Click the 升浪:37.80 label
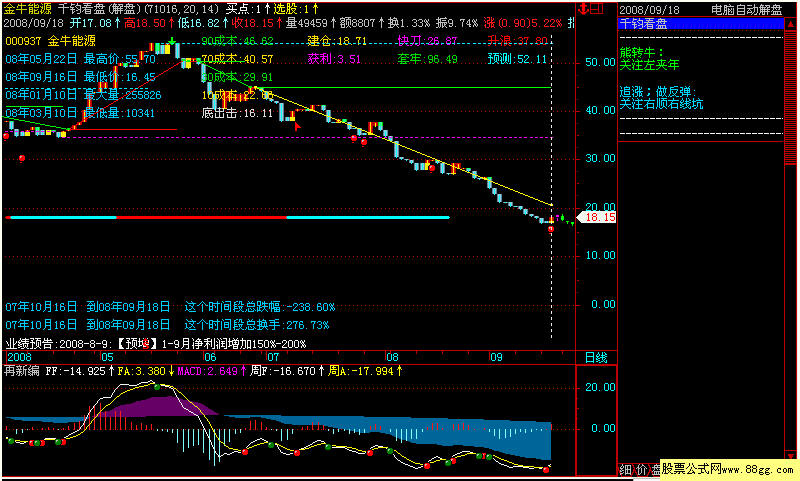The width and height of the screenshot is (800, 481). click(x=517, y=41)
